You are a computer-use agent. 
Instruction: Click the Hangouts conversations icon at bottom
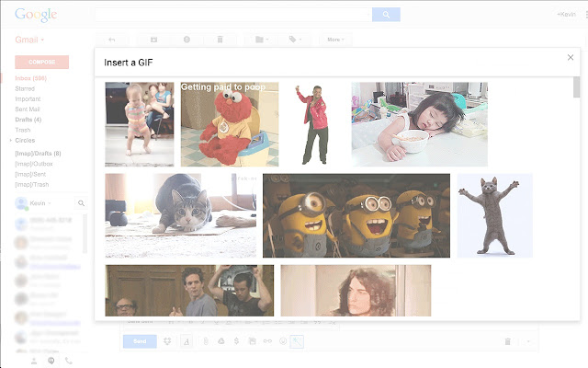pyautogui.click(x=51, y=361)
